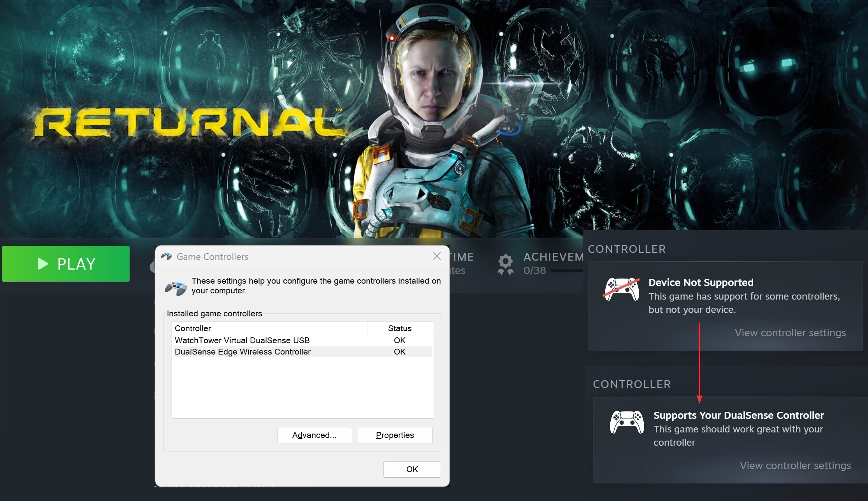Click the green PLAY button

coord(66,264)
